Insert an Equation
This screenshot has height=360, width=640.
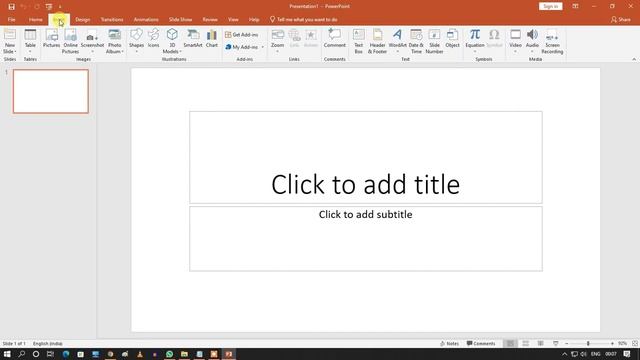(x=475, y=41)
